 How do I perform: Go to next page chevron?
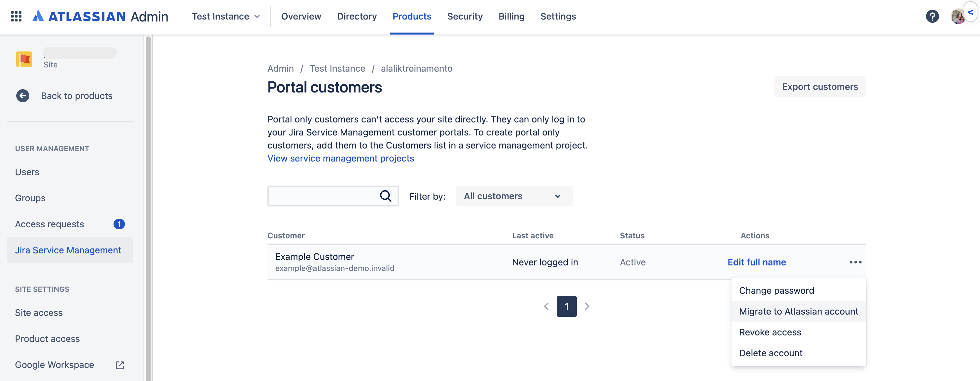tap(587, 306)
